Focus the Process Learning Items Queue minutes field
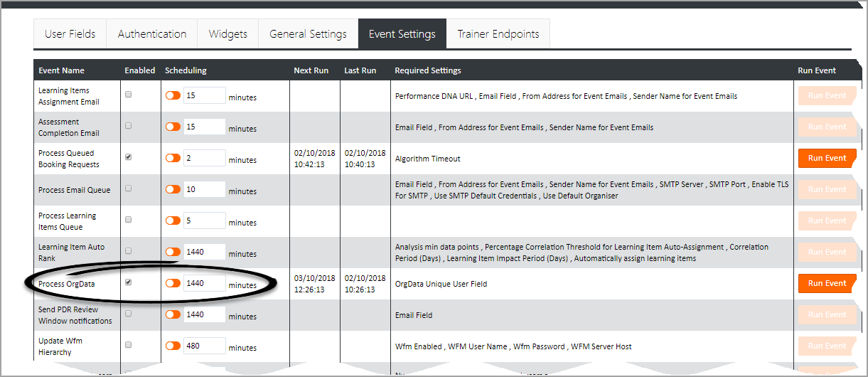Viewport: 868px width, 377px height. click(x=204, y=221)
